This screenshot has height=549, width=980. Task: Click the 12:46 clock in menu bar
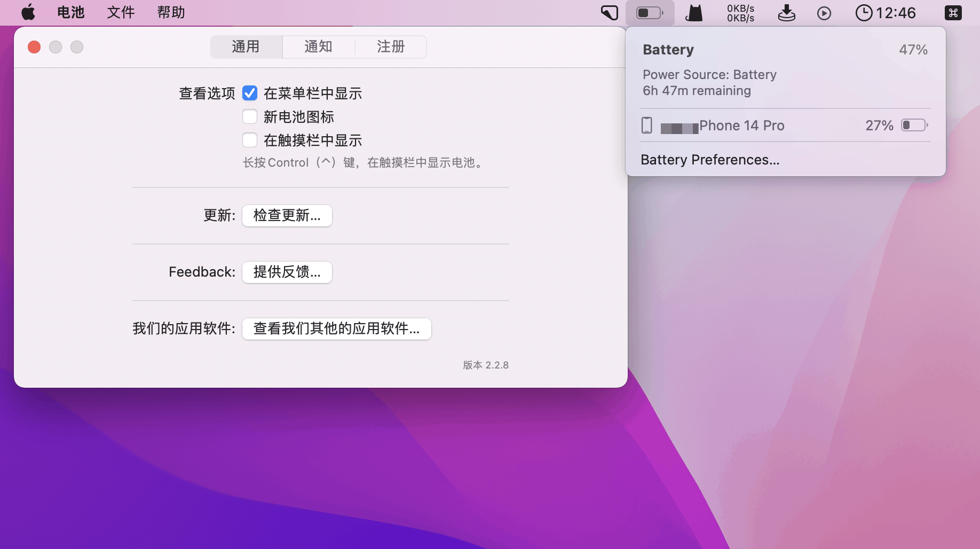click(886, 13)
